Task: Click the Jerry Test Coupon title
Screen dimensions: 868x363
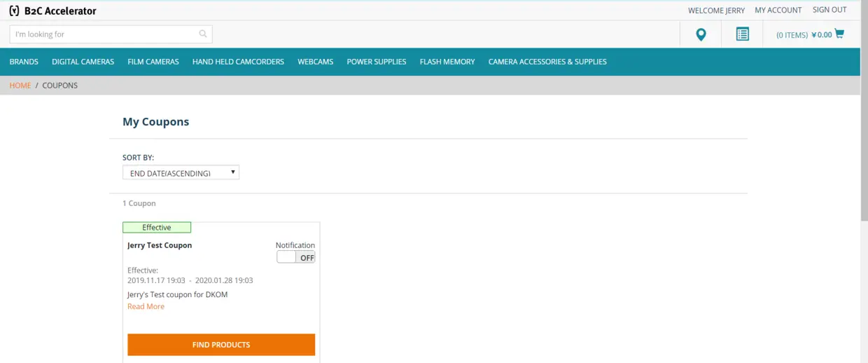Action: (x=160, y=245)
